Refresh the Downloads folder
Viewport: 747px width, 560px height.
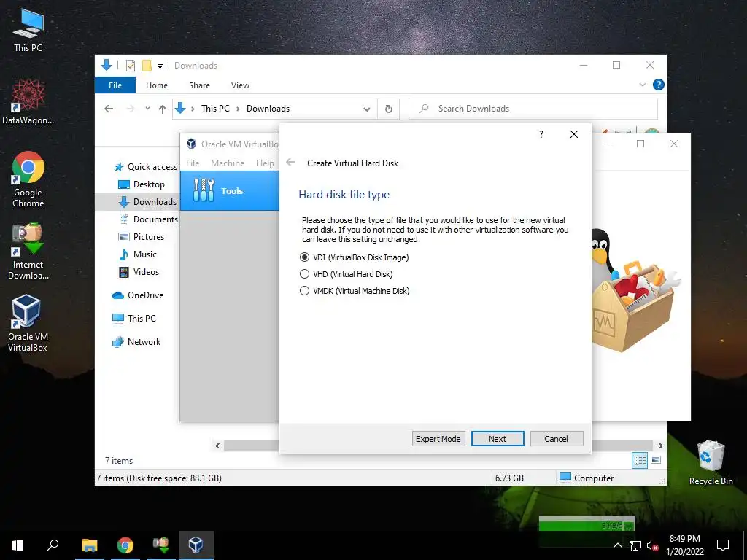[x=389, y=109]
